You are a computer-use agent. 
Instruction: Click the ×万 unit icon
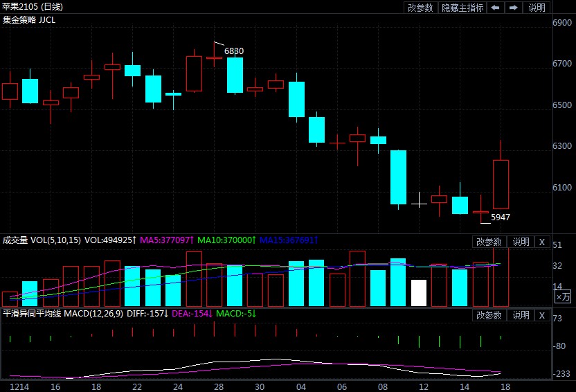click(x=564, y=296)
